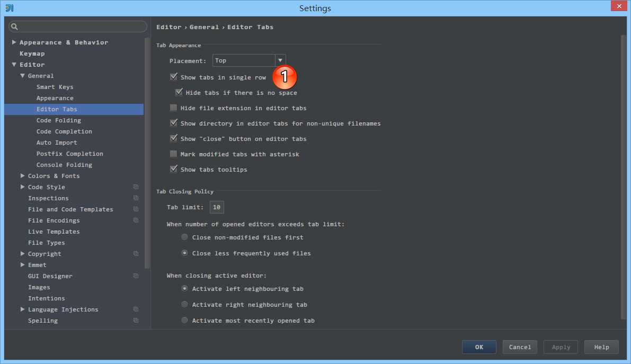Screen dimensions: 631x364
Task: Expand Colors & Fonts node
Action: pos(23,176)
